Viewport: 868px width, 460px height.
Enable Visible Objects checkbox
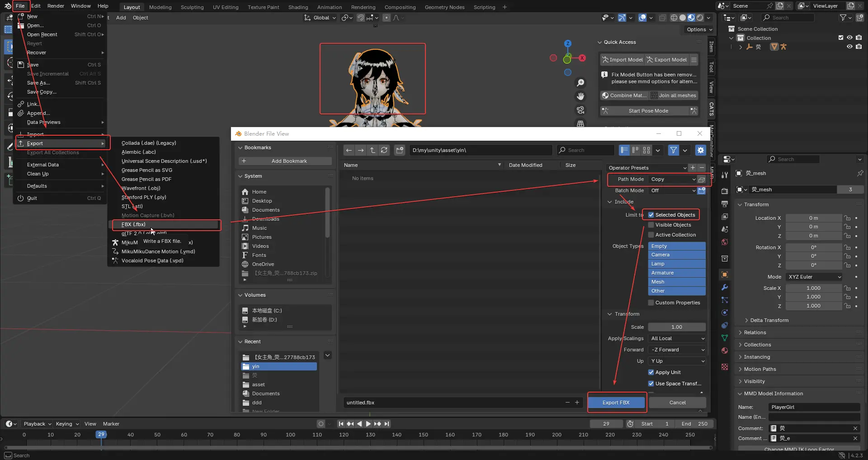(651, 225)
